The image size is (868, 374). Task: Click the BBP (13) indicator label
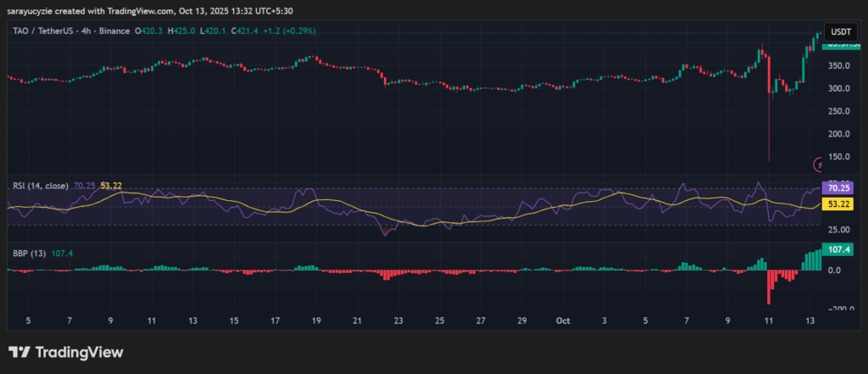[26, 253]
